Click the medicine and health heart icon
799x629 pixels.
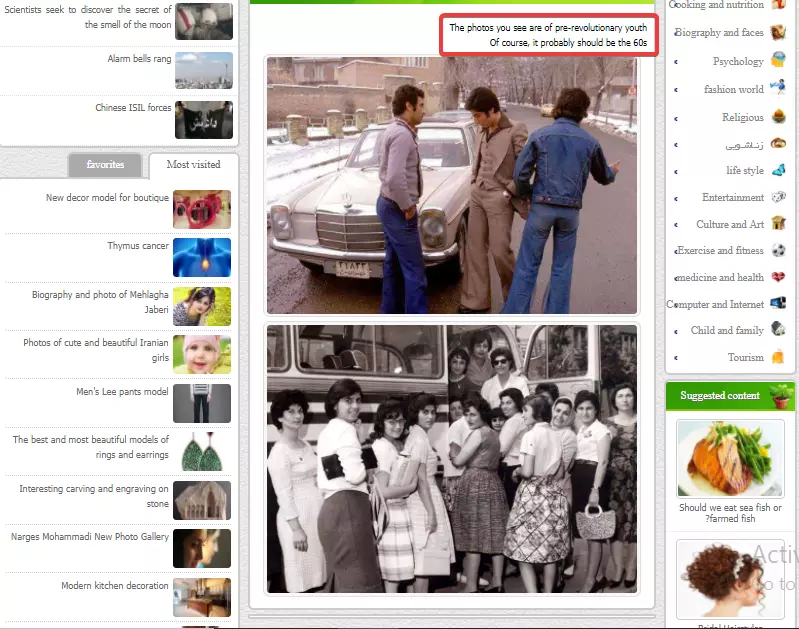[x=778, y=277]
